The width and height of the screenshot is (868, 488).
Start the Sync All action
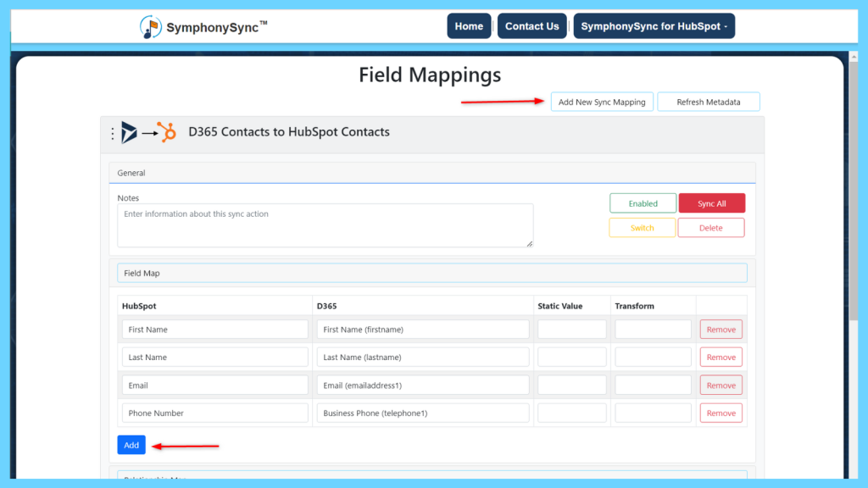(x=711, y=203)
